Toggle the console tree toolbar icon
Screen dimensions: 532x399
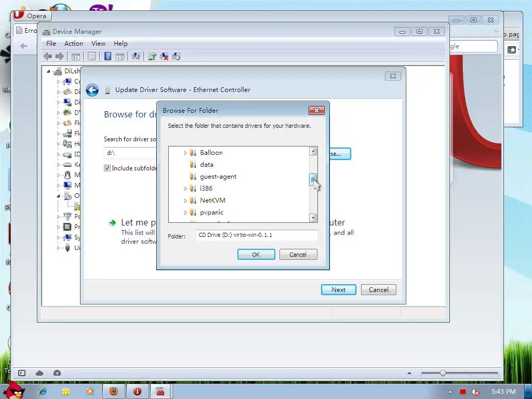pyautogui.click(x=76, y=57)
